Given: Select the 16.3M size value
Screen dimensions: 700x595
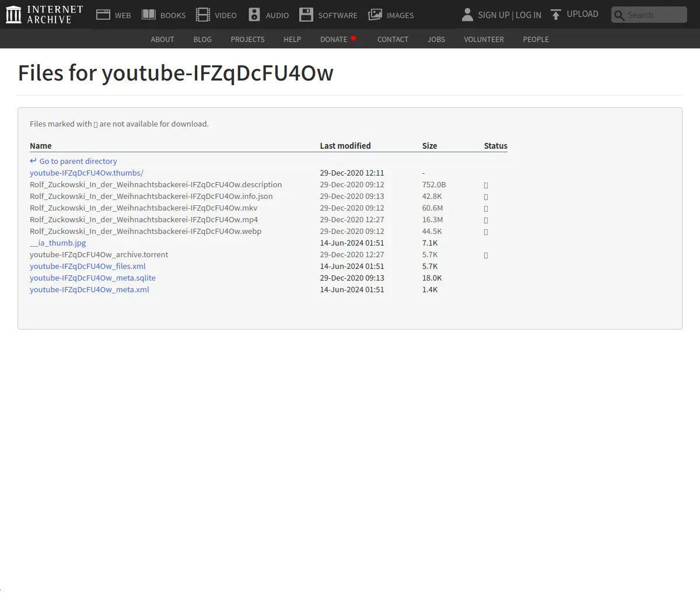Looking at the screenshot, I should (432, 219).
